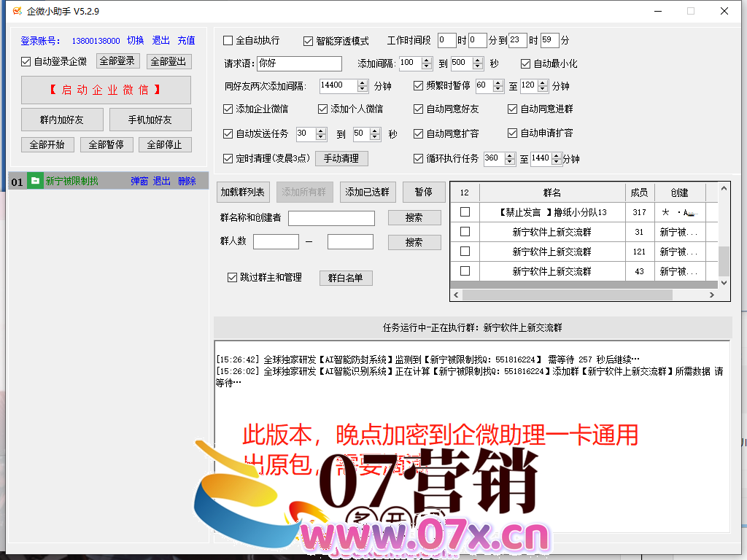Click the 自动发送任务 50 value stepper
Viewport: 747px width, 560px height.
click(x=375, y=134)
